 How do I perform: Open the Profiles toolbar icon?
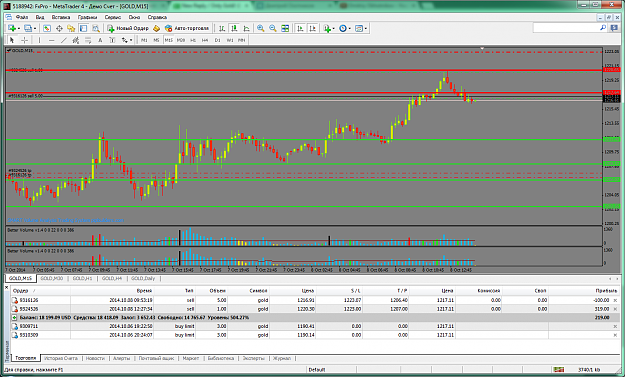[x=28, y=28]
